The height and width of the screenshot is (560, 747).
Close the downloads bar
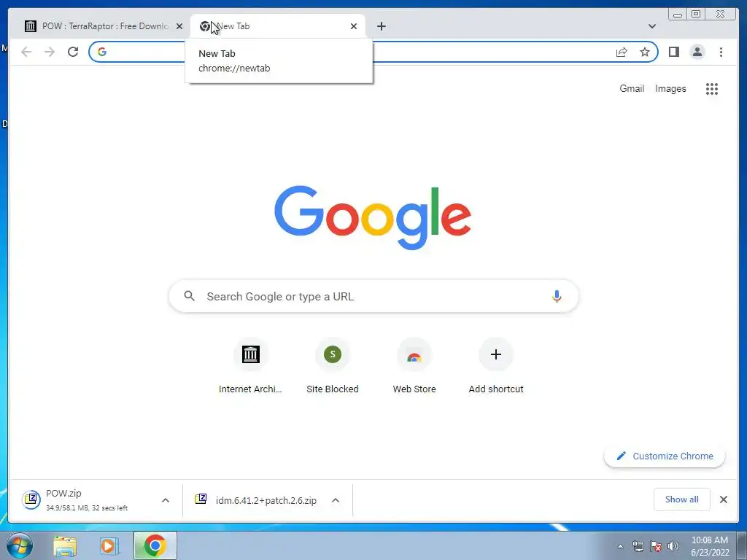pyautogui.click(x=723, y=499)
